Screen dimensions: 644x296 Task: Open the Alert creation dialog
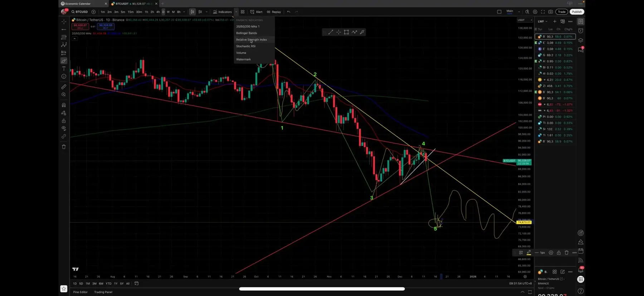[256, 12]
